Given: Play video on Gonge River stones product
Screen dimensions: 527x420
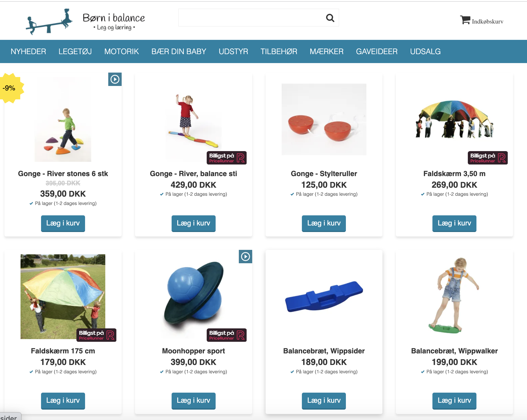Looking at the screenshot, I should (x=115, y=79).
